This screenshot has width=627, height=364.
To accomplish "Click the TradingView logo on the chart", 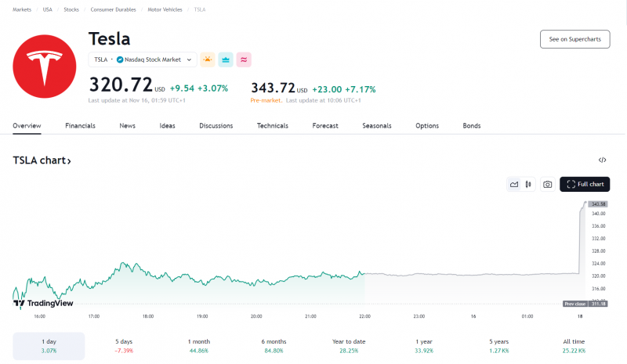I will (44, 303).
